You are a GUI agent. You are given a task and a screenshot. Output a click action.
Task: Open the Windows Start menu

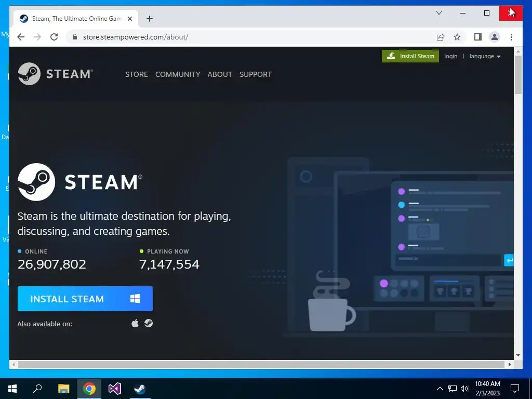(x=12, y=388)
